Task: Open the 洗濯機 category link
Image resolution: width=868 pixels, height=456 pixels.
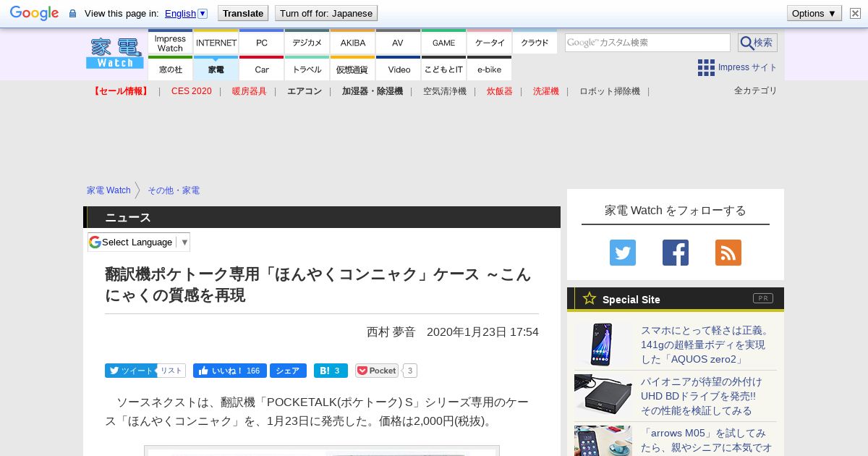Action: click(x=546, y=91)
